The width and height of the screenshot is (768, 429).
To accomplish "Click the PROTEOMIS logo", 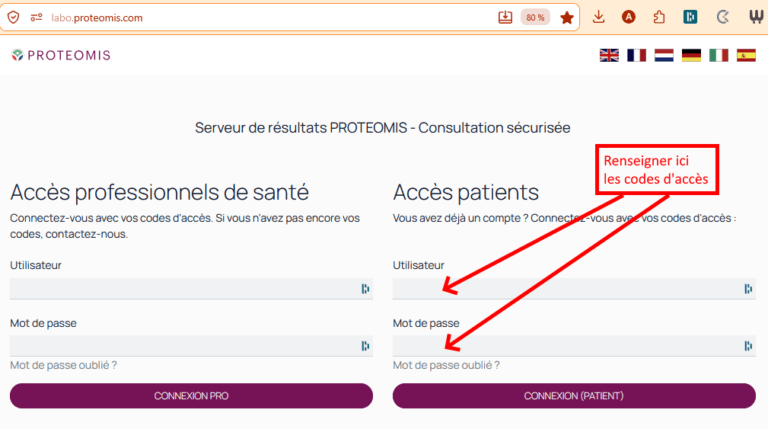I will (60, 55).
